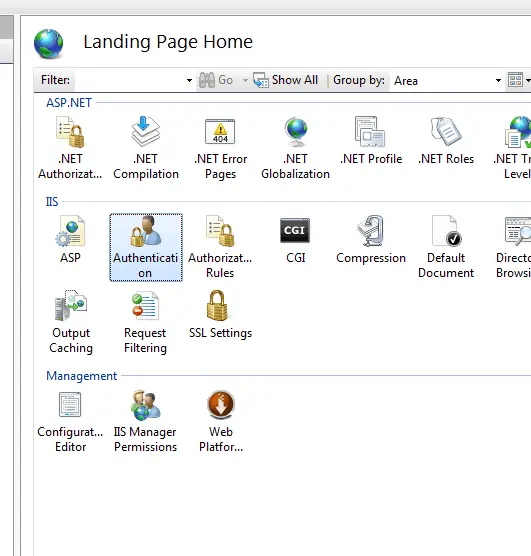
Task: Open the Compression feature
Action: click(x=371, y=240)
